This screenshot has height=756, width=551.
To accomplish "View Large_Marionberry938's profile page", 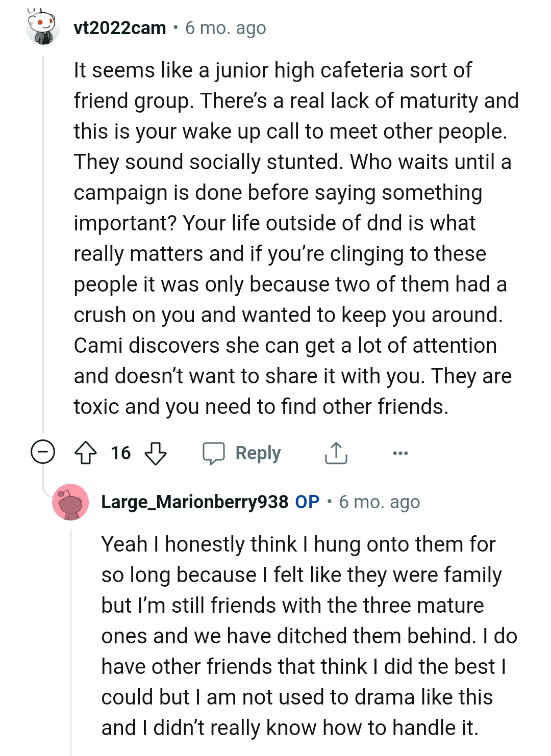I will tap(195, 502).
